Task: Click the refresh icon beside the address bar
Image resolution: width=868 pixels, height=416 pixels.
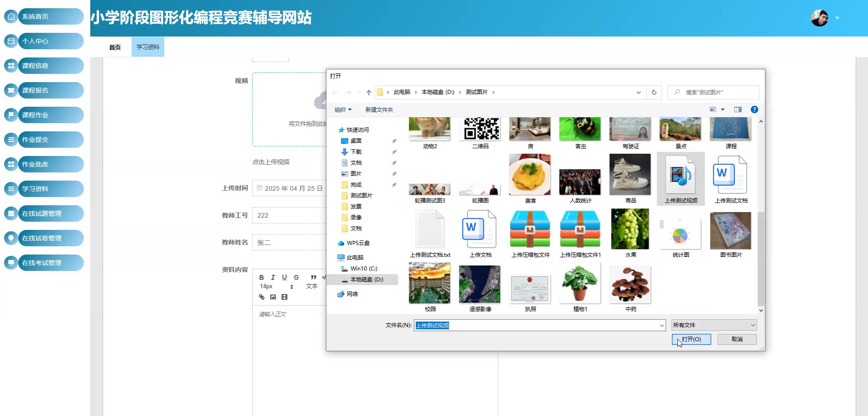Action: click(x=654, y=92)
